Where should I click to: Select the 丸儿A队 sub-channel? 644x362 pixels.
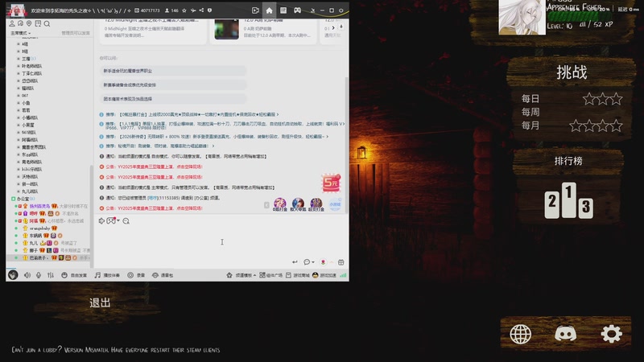click(x=30, y=191)
